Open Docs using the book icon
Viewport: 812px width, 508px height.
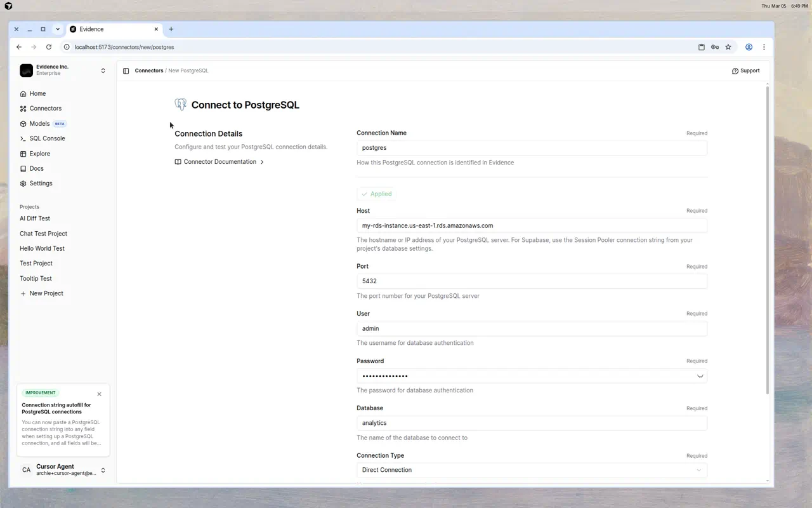coord(23,168)
